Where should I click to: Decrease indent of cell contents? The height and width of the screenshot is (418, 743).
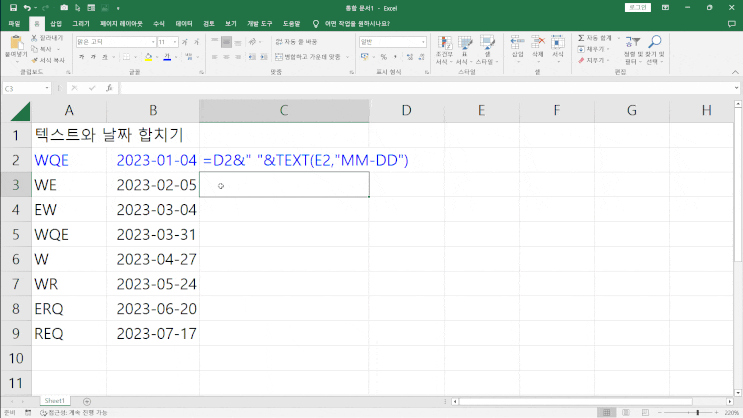[x=252, y=57]
